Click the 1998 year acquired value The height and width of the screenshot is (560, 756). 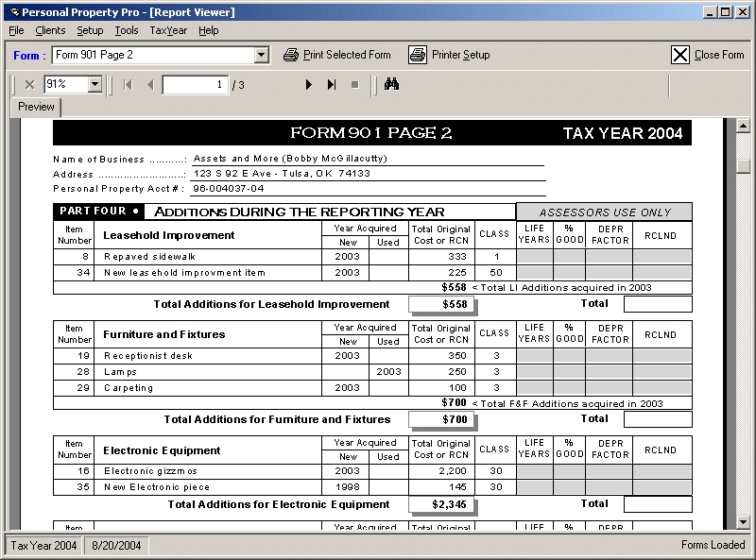tap(347, 487)
